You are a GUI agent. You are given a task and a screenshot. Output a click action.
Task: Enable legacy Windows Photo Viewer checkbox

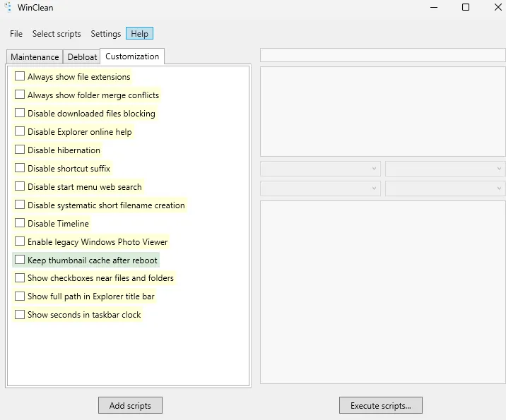pyautogui.click(x=20, y=241)
